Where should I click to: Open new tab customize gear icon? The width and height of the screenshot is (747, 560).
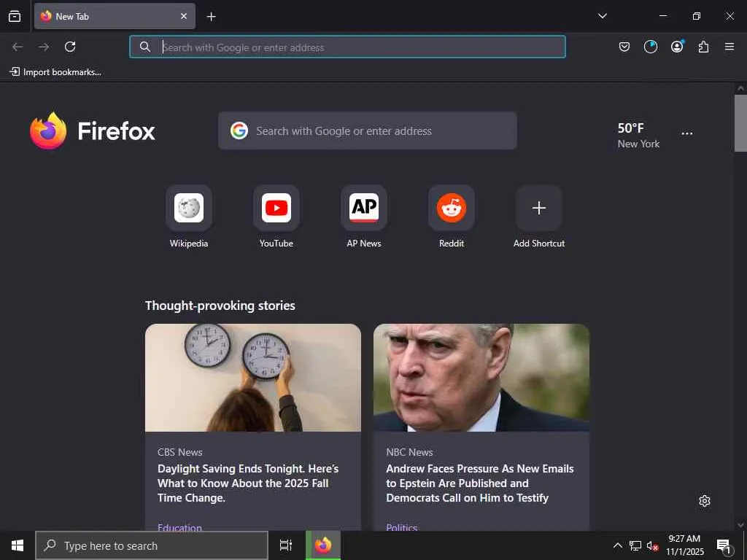705,501
